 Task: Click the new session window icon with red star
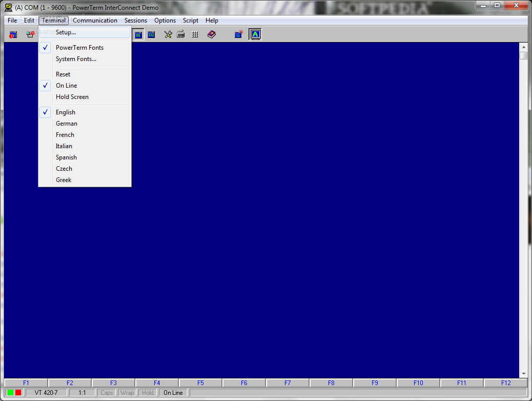click(239, 34)
